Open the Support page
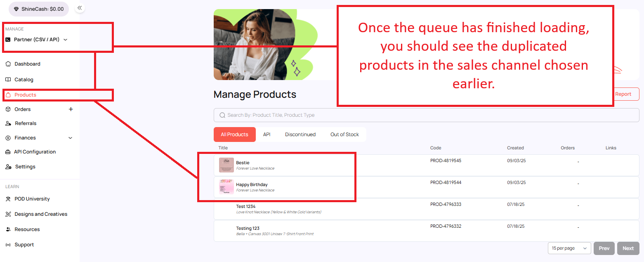Image resolution: width=644 pixels, height=262 pixels. coord(24,245)
